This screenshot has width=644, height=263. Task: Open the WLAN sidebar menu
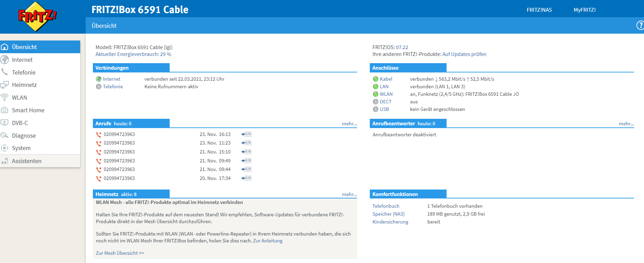(x=40, y=98)
